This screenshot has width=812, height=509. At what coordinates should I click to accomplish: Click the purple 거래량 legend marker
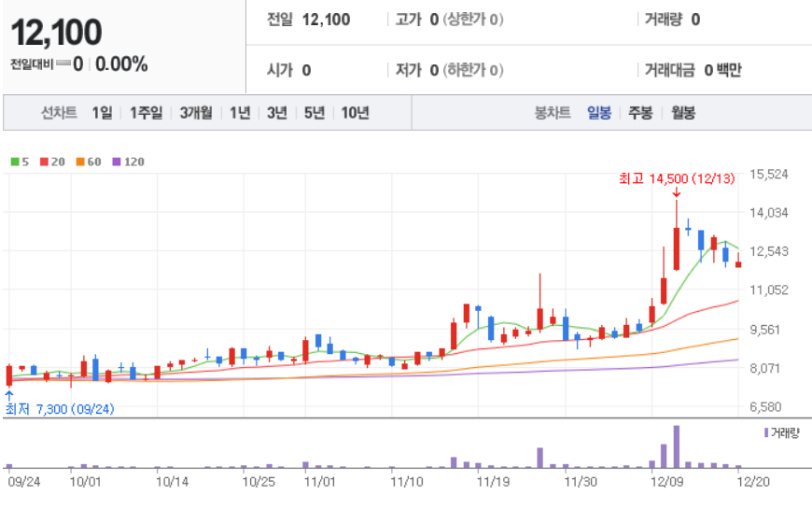coord(766,432)
